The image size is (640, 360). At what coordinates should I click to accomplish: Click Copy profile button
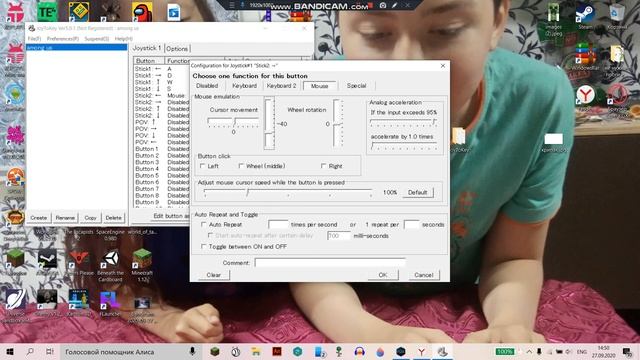[91, 218]
